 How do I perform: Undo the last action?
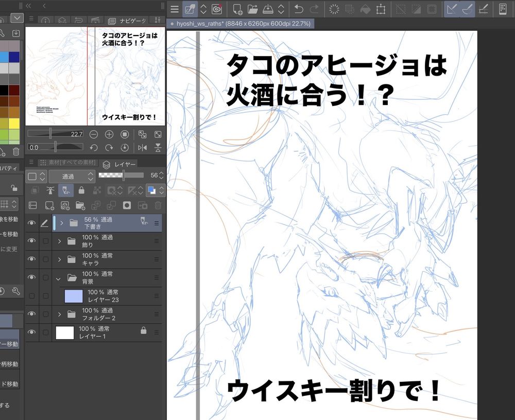(299, 9)
